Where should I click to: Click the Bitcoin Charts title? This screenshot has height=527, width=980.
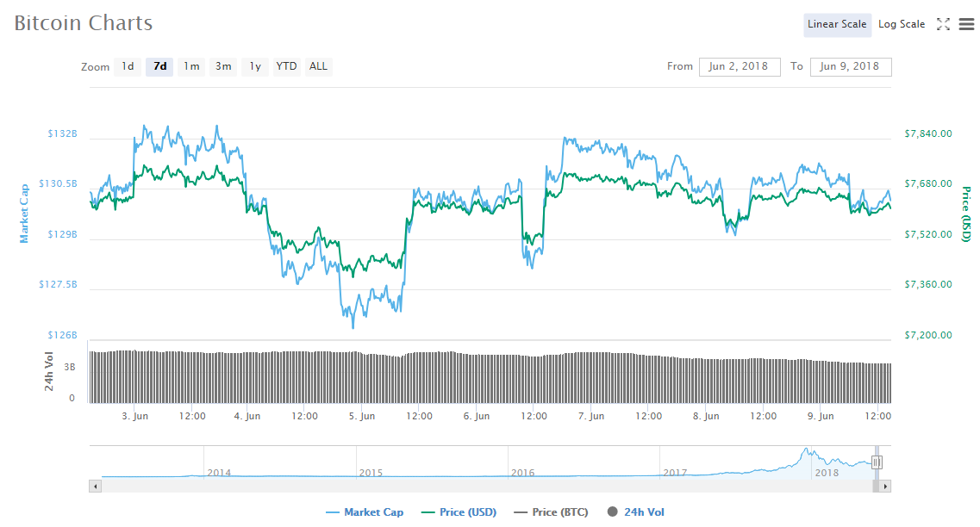[83, 23]
